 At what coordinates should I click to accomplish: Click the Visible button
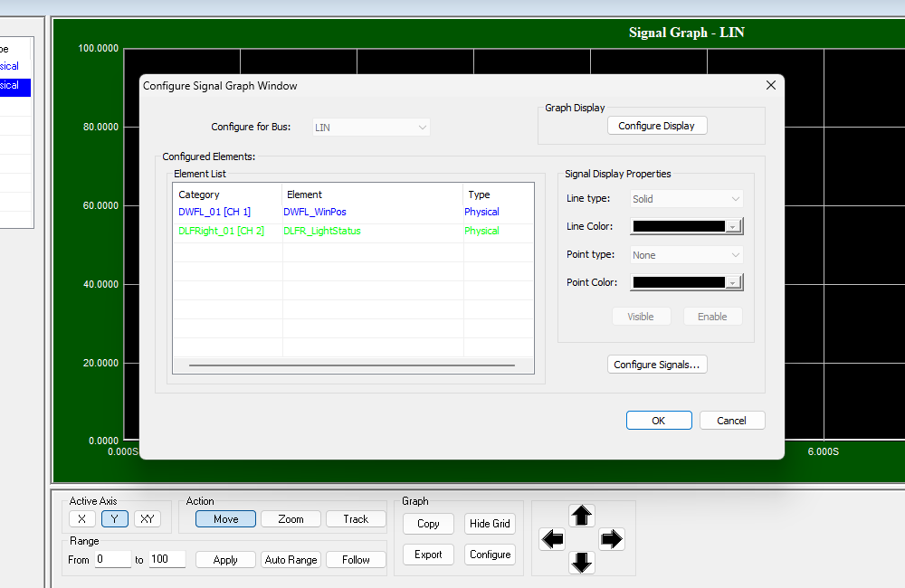pyautogui.click(x=642, y=317)
